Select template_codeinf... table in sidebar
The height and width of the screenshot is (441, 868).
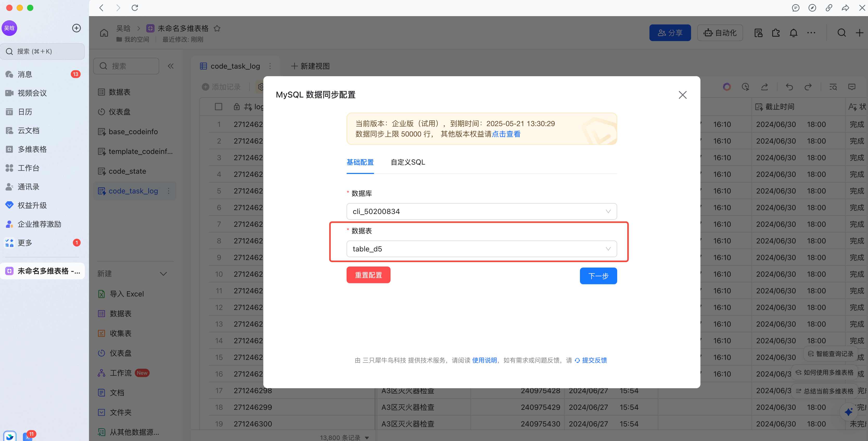(135, 152)
